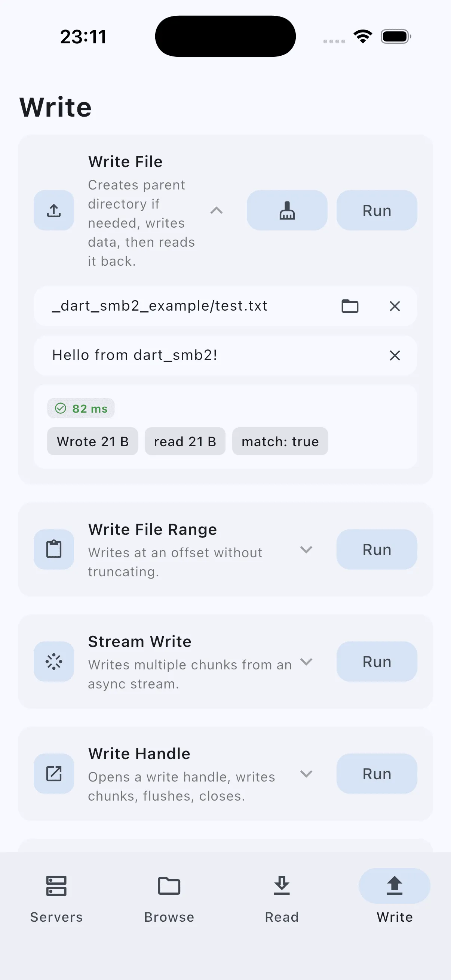Edit the Hello from dart_smb2! content field

(x=225, y=355)
